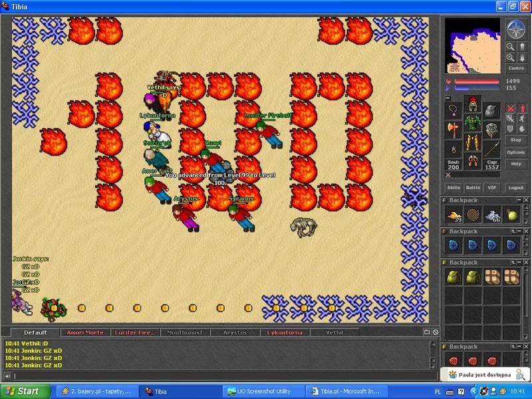Click the Centre minimap button
Viewport: 532px width, 399px height.
pos(516,68)
